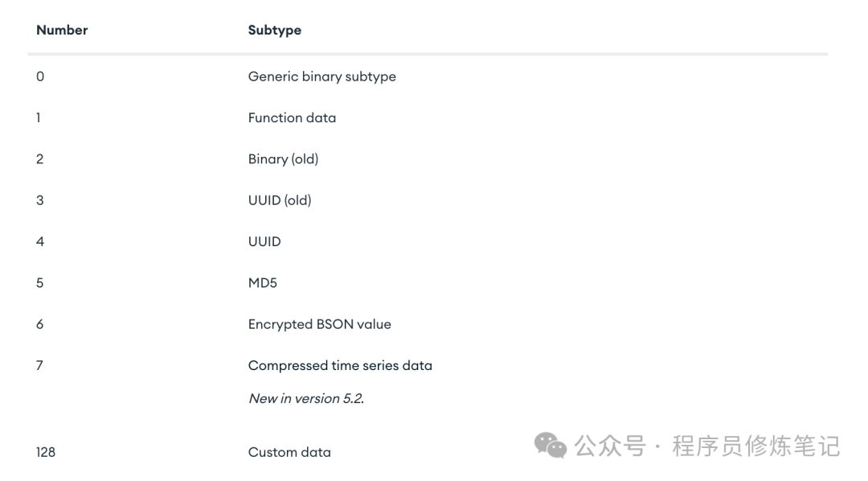
Task: Select the Binary (old) subtype text
Action: tap(283, 159)
